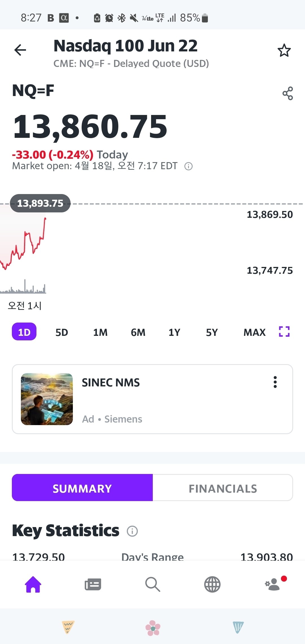Select the 1D chart range
Image resolution: width=305 pixels, height=644 pixels.
(24, 332)
